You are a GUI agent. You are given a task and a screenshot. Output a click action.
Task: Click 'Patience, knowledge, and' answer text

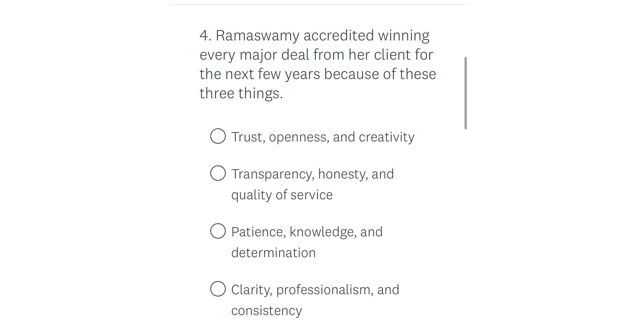307,231
